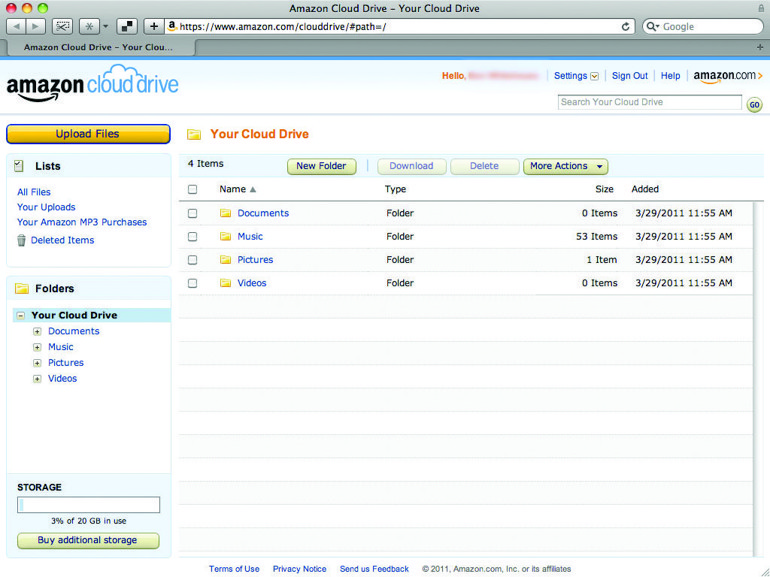Click the add bookmark plus icon
Viewport: 770px width, 577px height.
point(154,27)
